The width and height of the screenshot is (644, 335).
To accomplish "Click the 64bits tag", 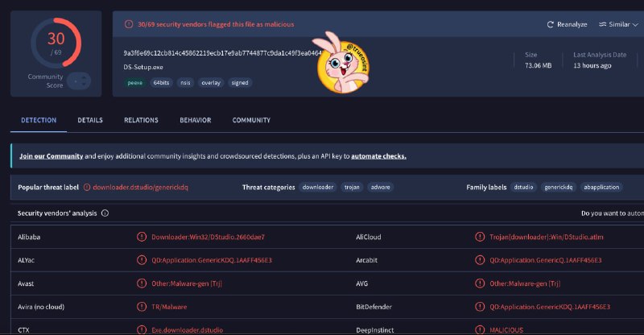I will [x=161, y=83].
